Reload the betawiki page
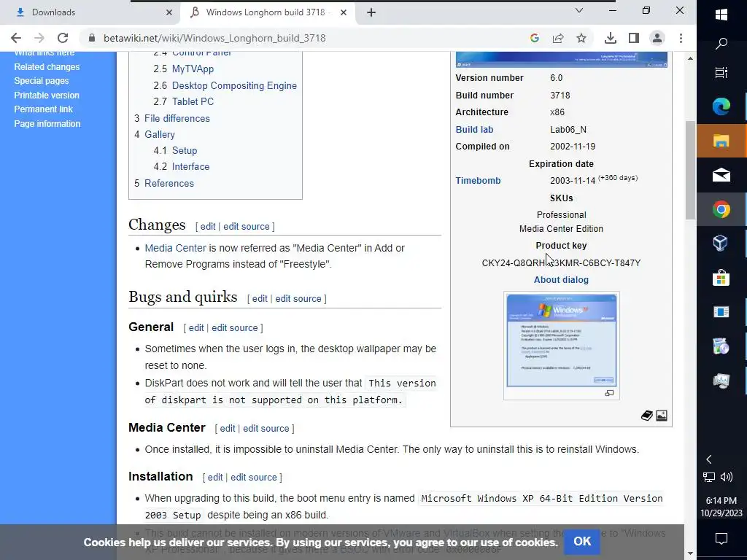Screen dimensions: 747x560 pyautogui.click(x=63, y=38)
